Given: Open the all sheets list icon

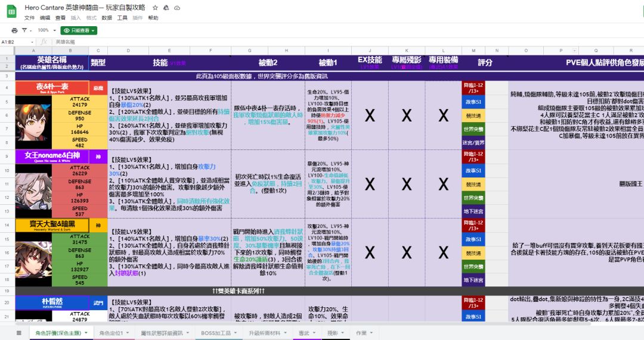Looking at the screenshot, I should tap(19, 333).
